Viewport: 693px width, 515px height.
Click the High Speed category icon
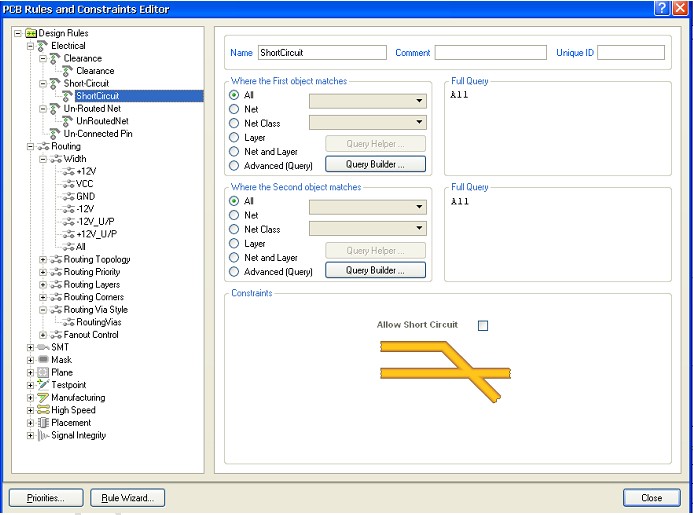[43, 410]
